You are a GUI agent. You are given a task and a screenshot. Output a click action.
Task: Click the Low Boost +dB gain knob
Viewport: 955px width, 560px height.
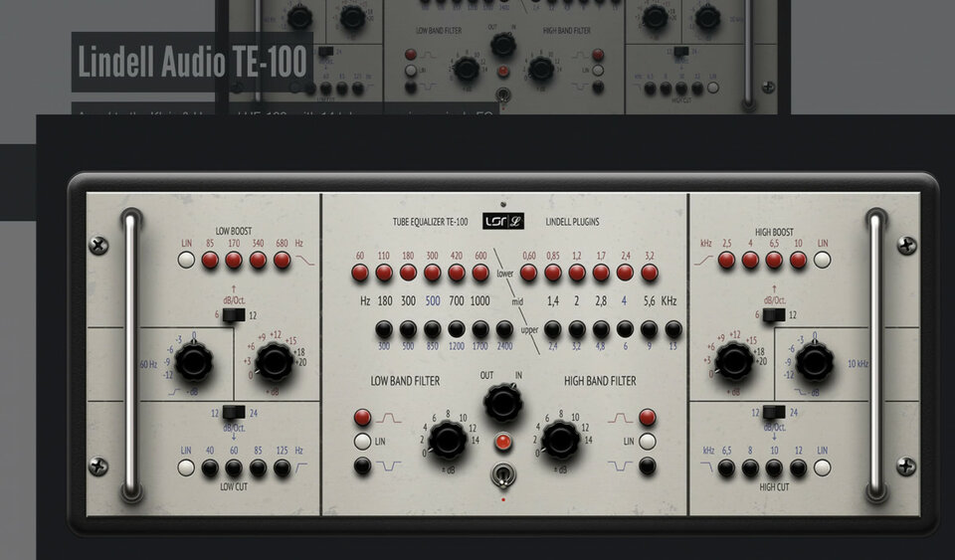tap(275, 362)
